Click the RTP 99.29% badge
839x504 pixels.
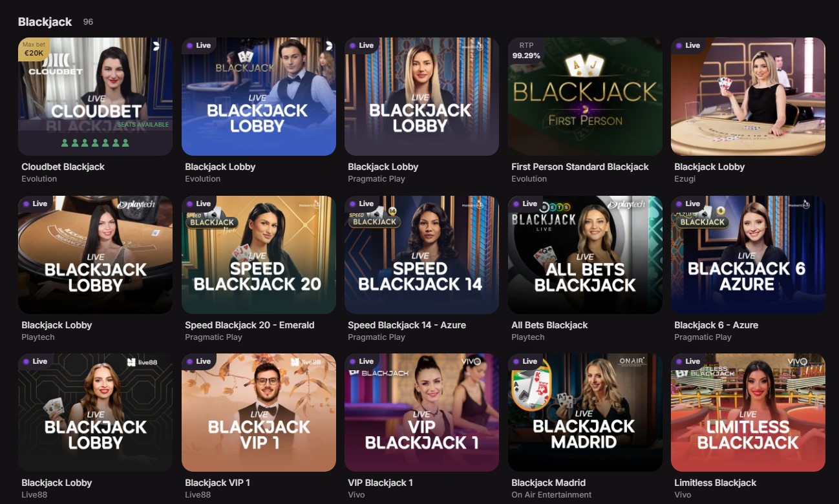click(x=526, y=50)
